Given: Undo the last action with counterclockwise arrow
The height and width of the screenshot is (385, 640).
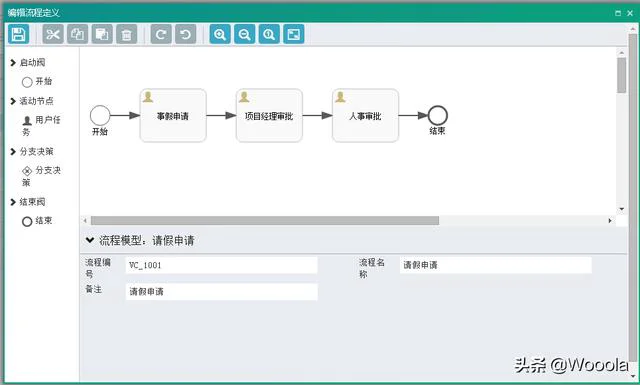Looking at the screenshot, I should point(185,34).
